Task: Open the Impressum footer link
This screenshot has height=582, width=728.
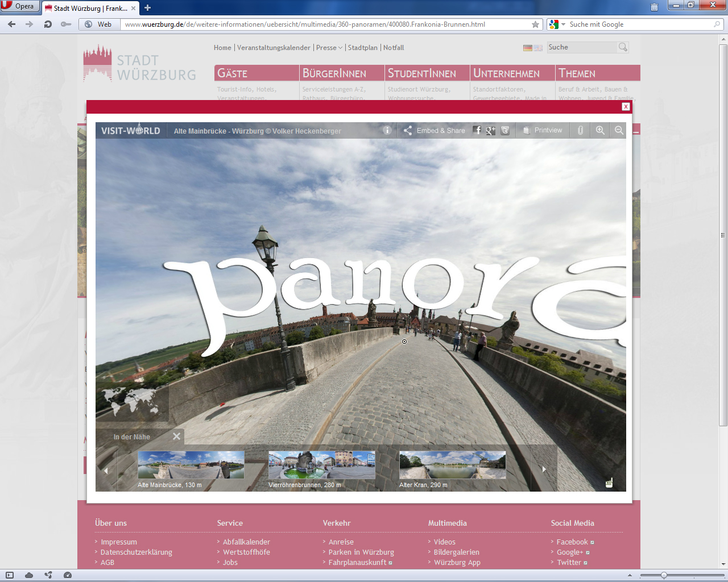Action: coord(119,542)
